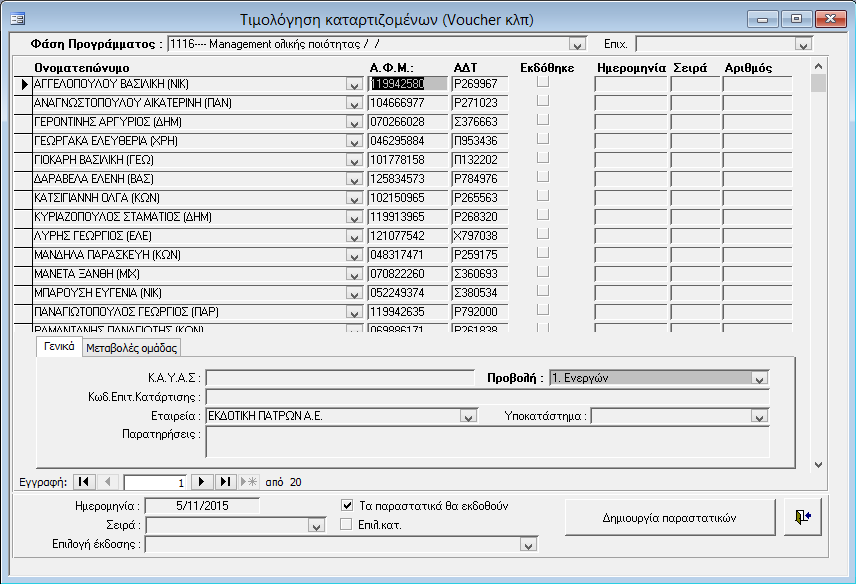Go to next record navigation button

tap(201, 482)
